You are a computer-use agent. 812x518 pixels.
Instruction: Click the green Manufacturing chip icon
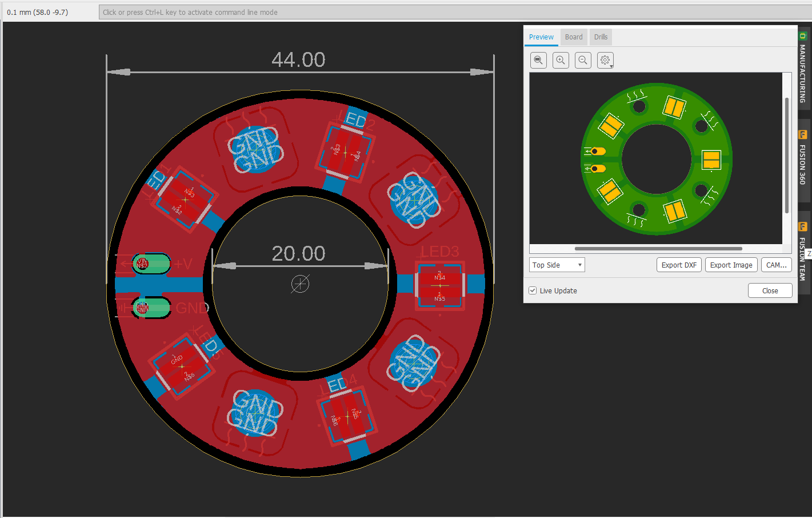803,35
